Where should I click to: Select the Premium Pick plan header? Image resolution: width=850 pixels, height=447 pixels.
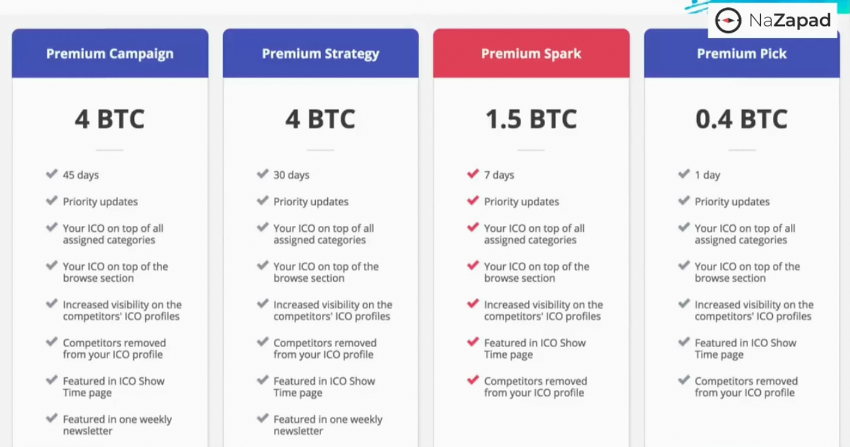click(x=742, y=53)
